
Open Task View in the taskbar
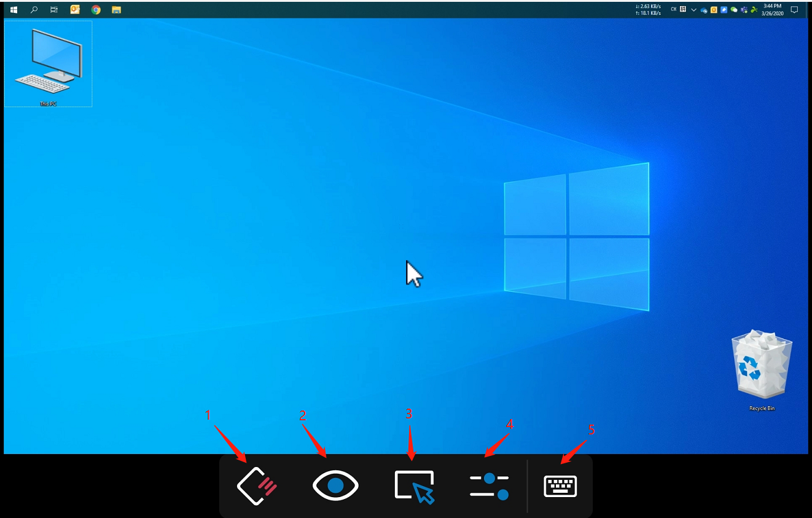tap(54, 10)
